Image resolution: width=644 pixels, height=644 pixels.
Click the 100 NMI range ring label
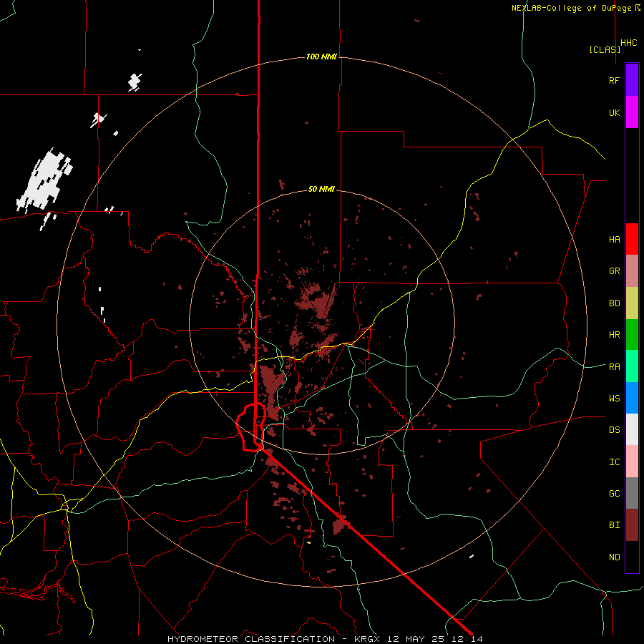tap(321, 57)
